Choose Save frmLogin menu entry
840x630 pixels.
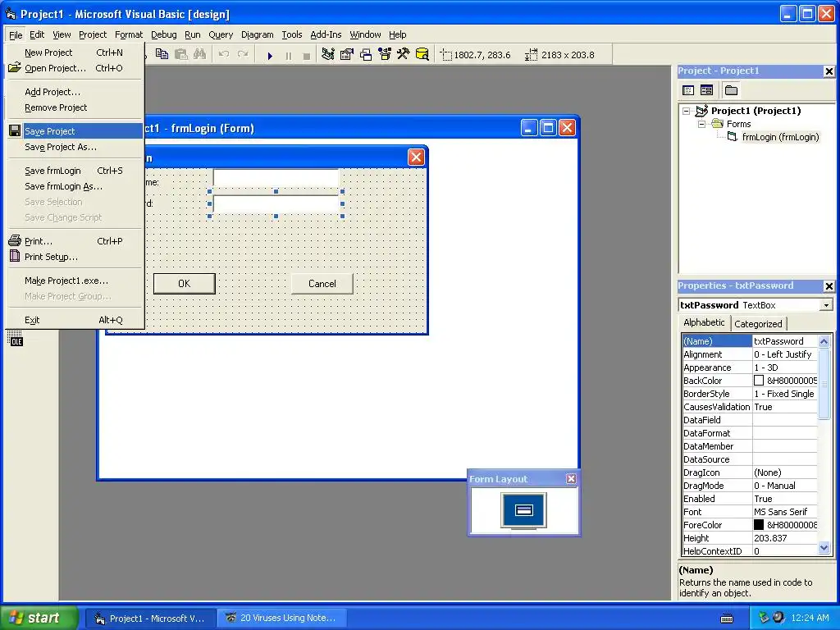pos(75,171)
